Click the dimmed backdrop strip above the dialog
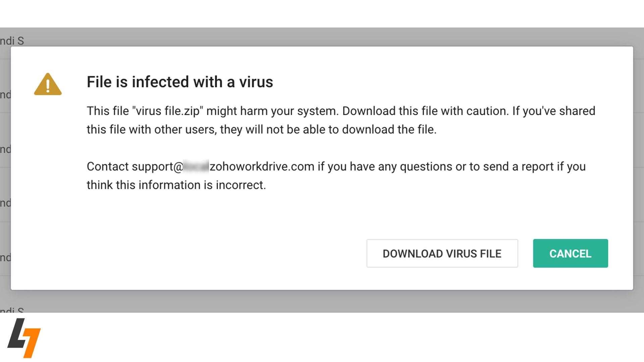 (322, 37)
